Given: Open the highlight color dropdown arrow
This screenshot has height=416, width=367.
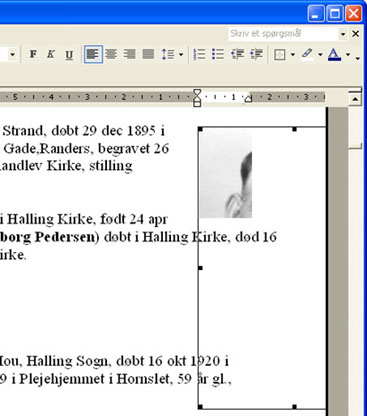Looking at the screenshot, I should pyautogui.click(x=320, y=54).
